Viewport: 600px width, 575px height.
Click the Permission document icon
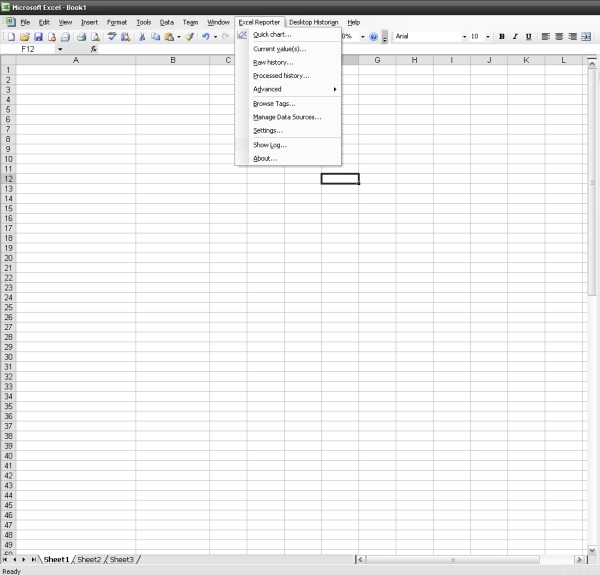(x=52, y=37)
